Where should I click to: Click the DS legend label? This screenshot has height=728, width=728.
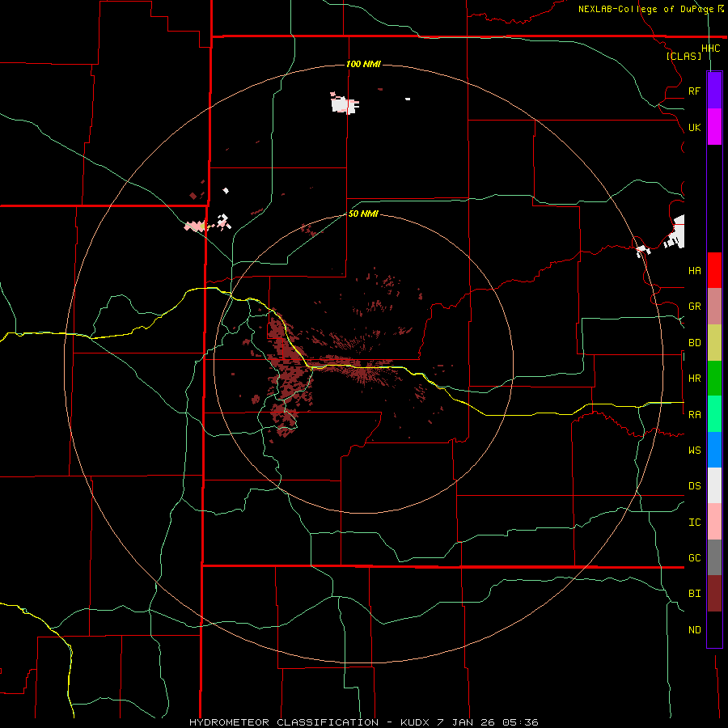695,485
